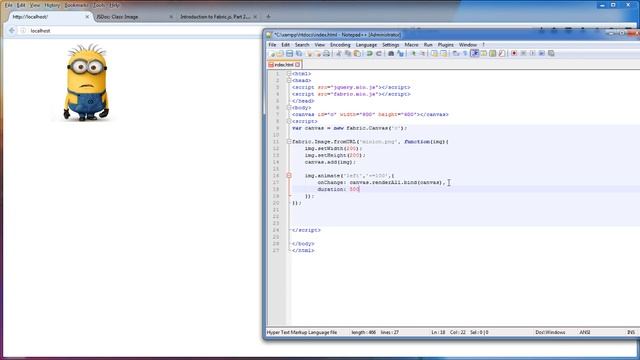
Task: Click the save recorded macro icon
Action: [x=551, y=53]
